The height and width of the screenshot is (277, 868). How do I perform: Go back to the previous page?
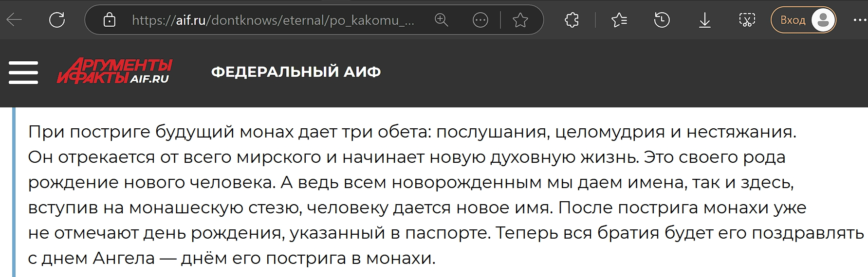[15, 20]
